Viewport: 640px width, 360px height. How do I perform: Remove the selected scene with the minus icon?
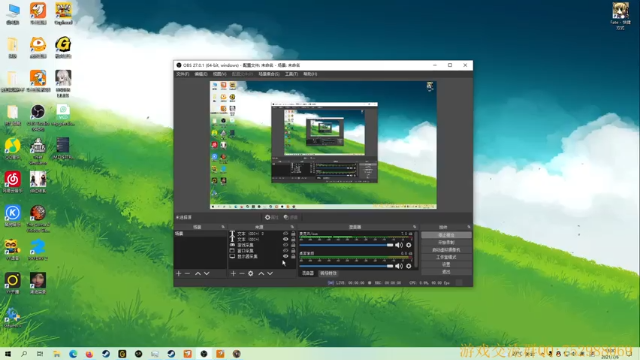(x=187, y=273)
